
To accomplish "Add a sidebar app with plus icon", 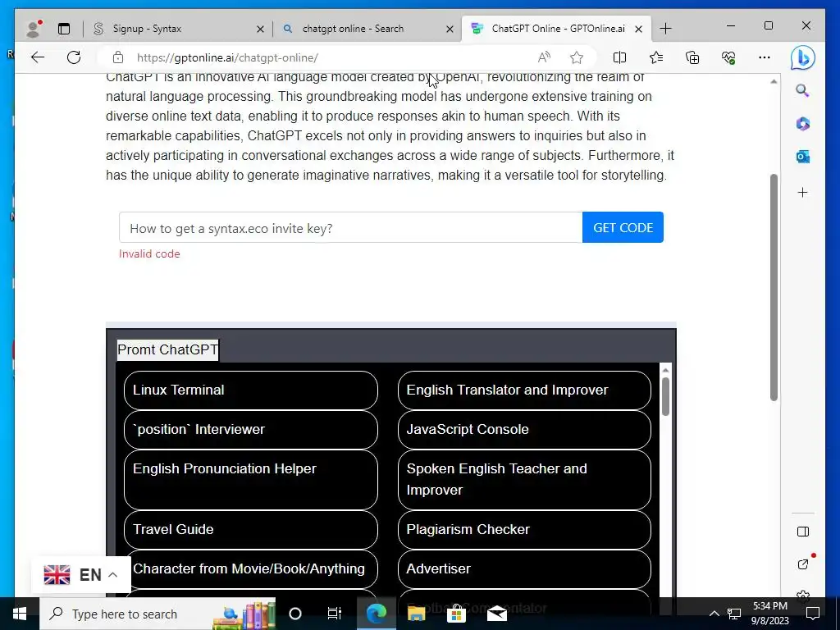I will (802, 192).
